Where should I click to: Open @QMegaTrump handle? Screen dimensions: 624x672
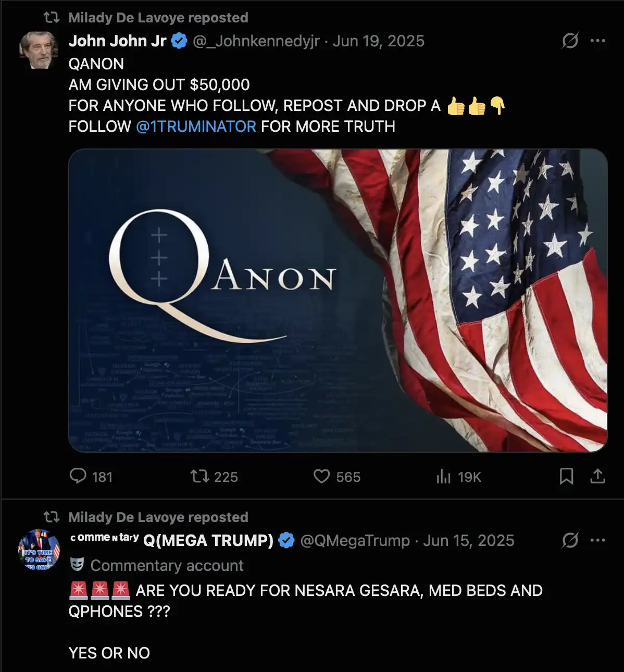point(355,540)
